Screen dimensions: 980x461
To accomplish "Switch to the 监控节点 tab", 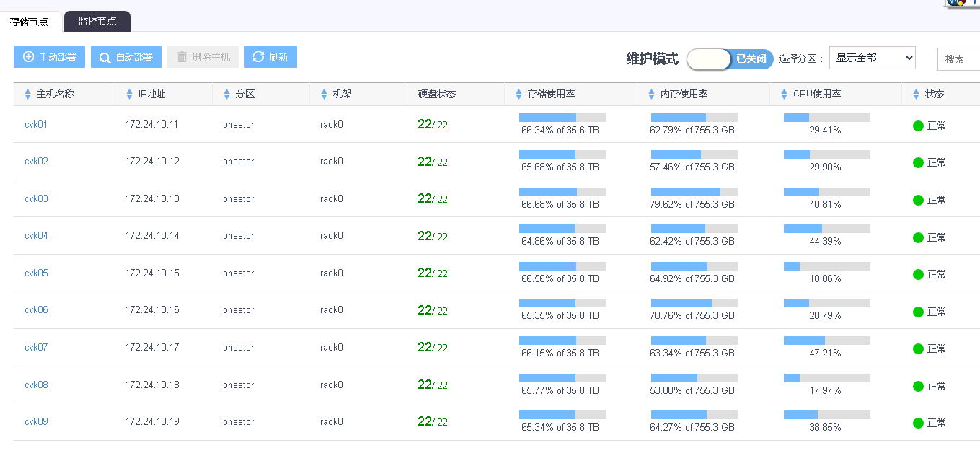I will pyautogui.click(x=97, y=22).
